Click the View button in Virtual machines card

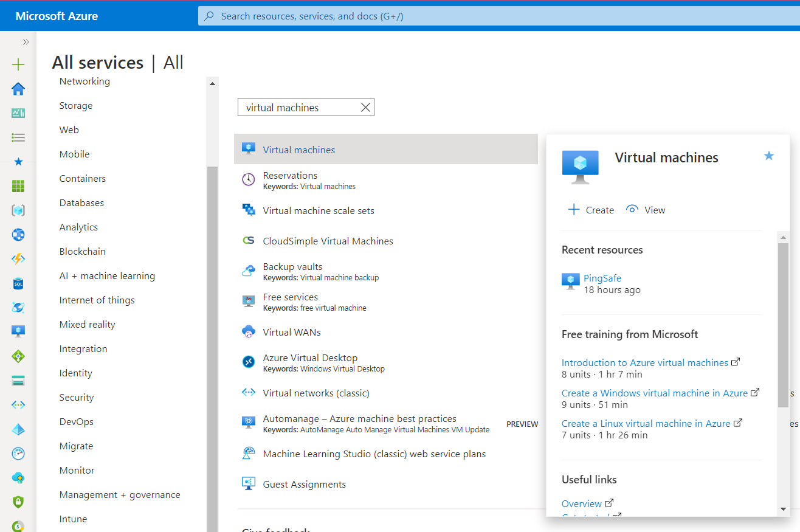[646, 210]
